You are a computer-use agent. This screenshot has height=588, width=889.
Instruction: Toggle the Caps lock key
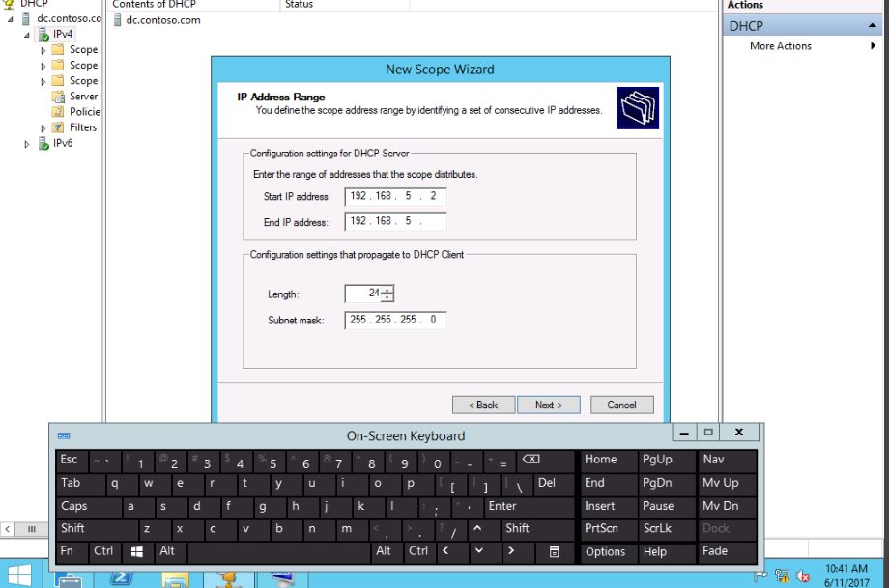click(x=74, y=506)
